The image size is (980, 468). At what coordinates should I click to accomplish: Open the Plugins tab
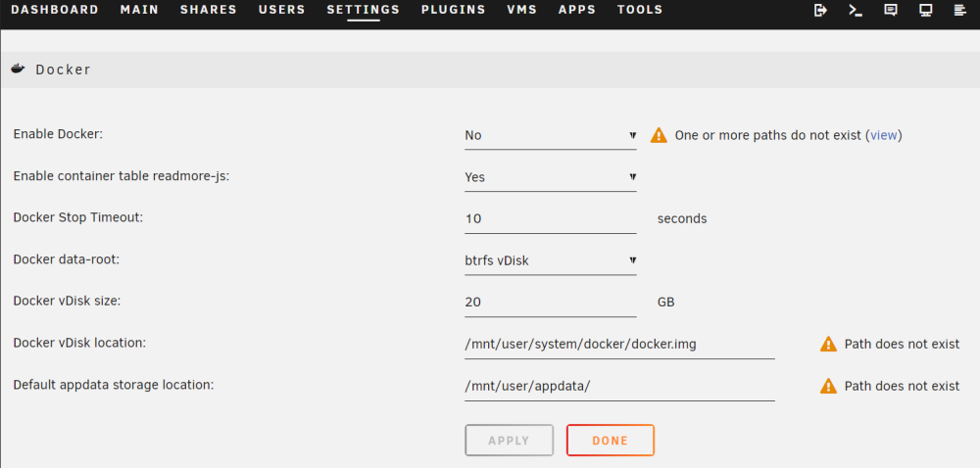point(453,10)
